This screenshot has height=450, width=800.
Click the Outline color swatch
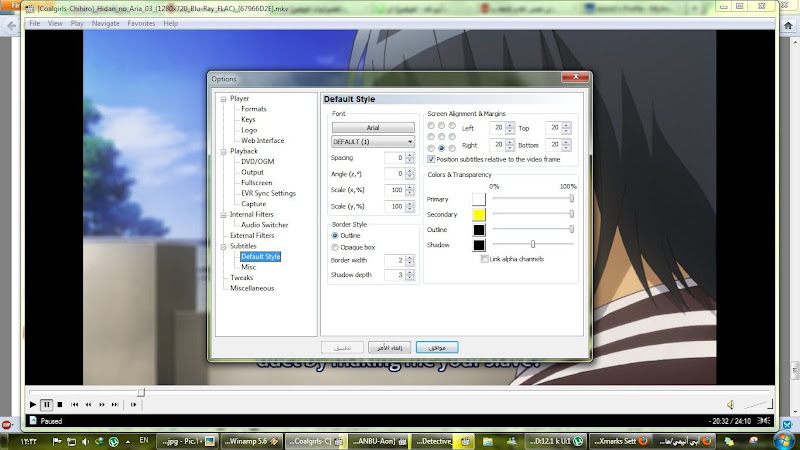point(479,230)
